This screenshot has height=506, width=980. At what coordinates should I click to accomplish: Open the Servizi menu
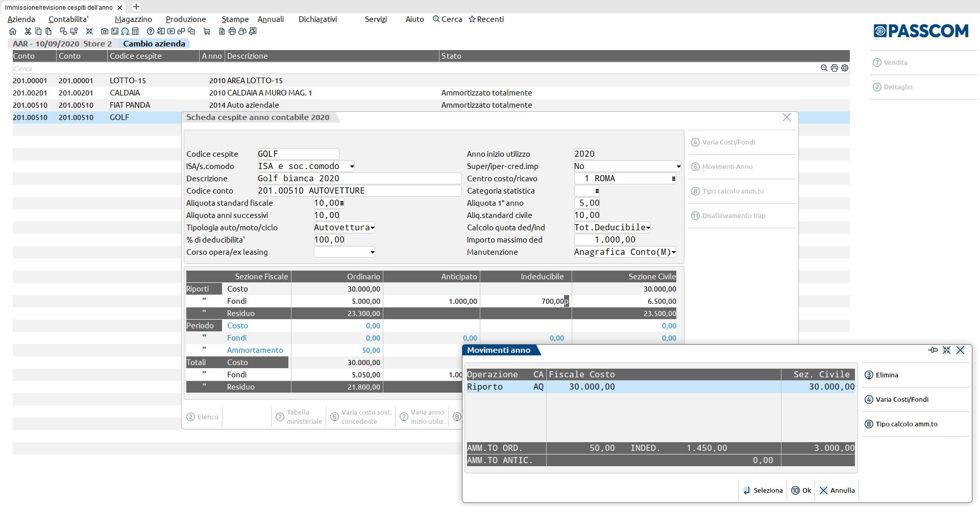coord(376,19)
